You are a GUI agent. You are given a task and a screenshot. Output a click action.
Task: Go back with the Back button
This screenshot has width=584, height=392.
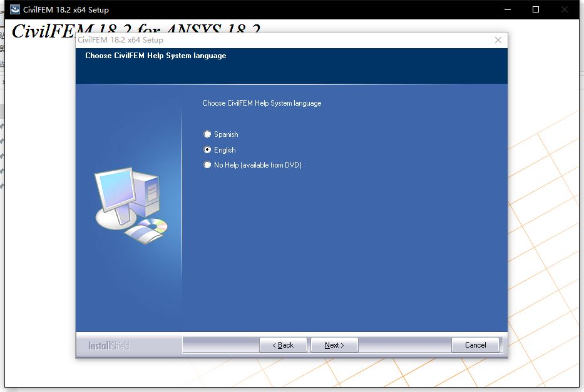point(283,345)
